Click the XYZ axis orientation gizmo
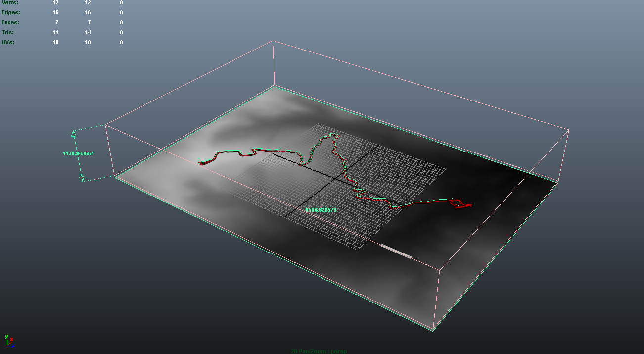Screen dimensions: 644x354 (x=9, y=340)
